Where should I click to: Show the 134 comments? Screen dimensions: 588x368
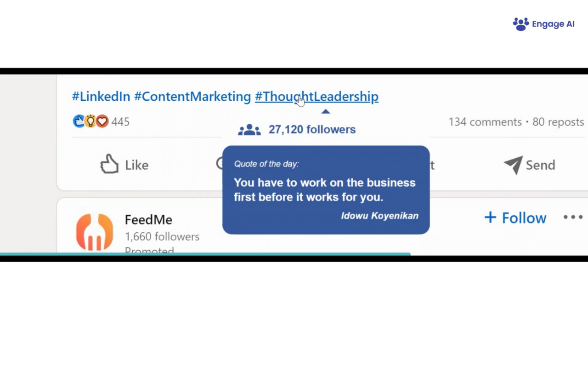[485, 122]
